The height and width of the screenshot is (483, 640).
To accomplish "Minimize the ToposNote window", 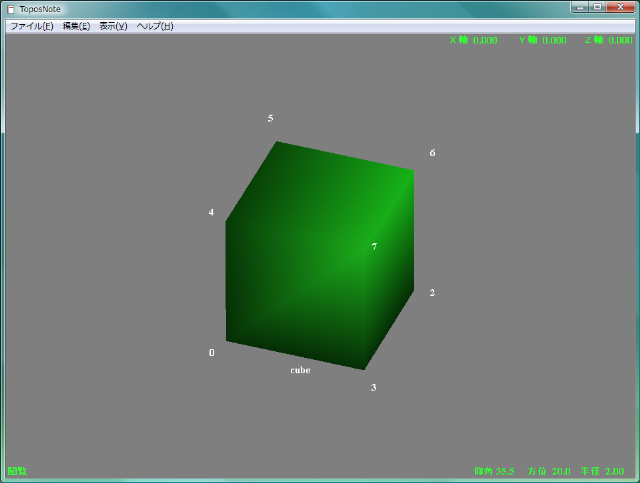I will (x=580, y=7).
